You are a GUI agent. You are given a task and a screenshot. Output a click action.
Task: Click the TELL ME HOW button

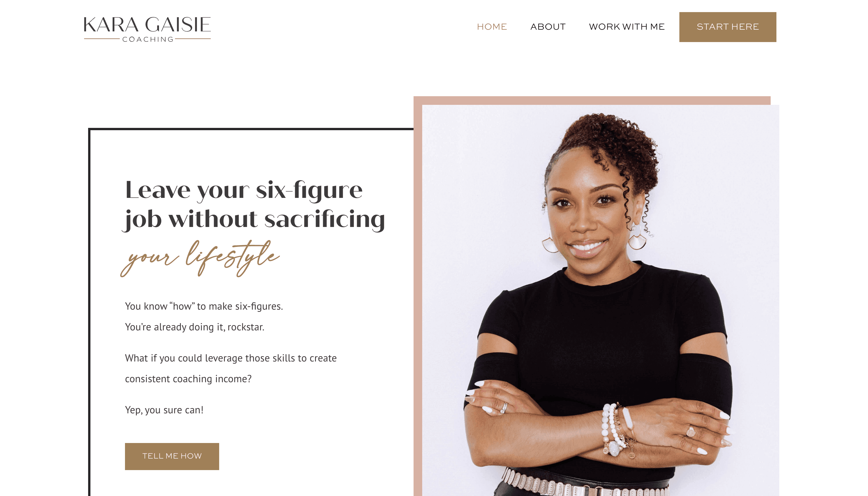click(172, 456)
